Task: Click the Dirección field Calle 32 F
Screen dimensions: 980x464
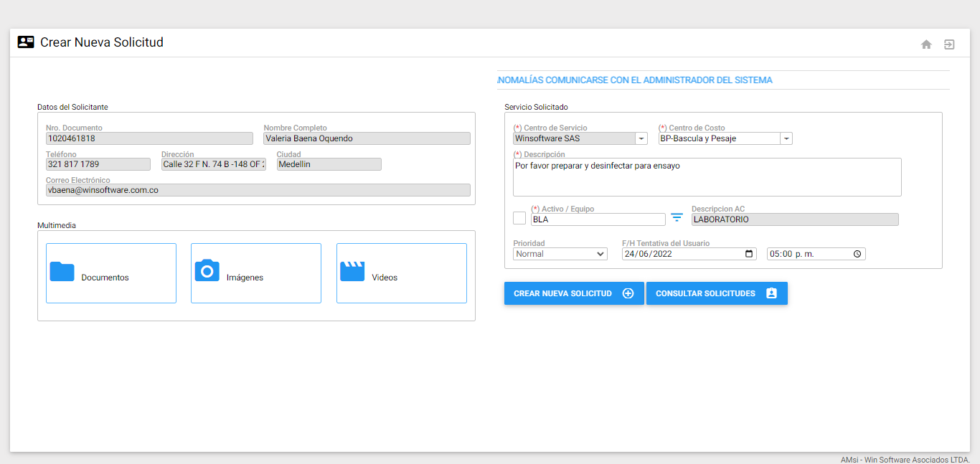Action: click(x=214, y=164)
